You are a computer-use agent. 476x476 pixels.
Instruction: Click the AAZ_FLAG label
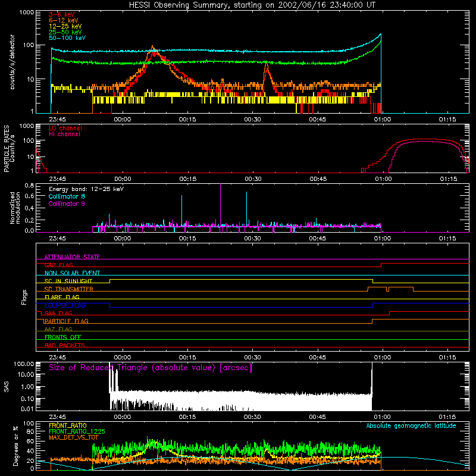(x=58, y=329)
